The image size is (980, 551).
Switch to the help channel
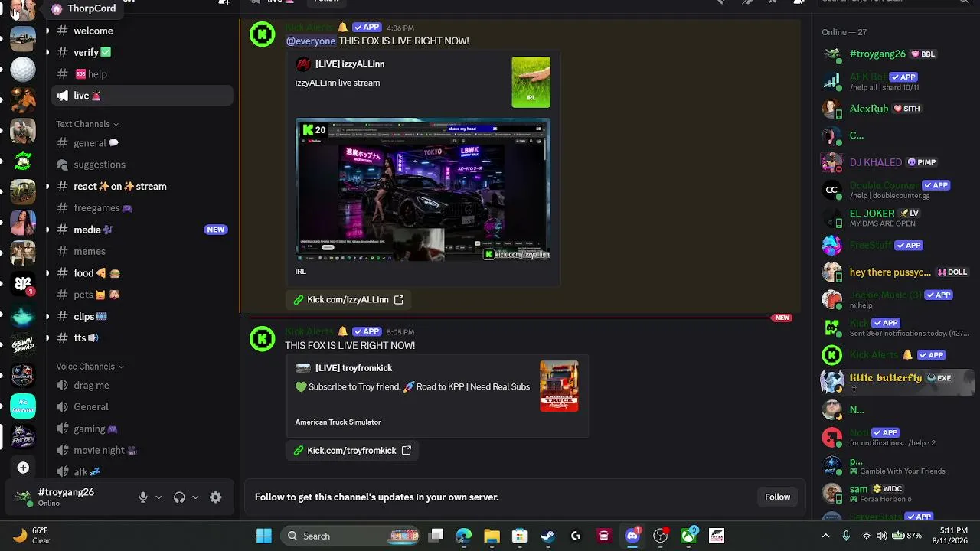pyautogui.click(x=142, y=74)
